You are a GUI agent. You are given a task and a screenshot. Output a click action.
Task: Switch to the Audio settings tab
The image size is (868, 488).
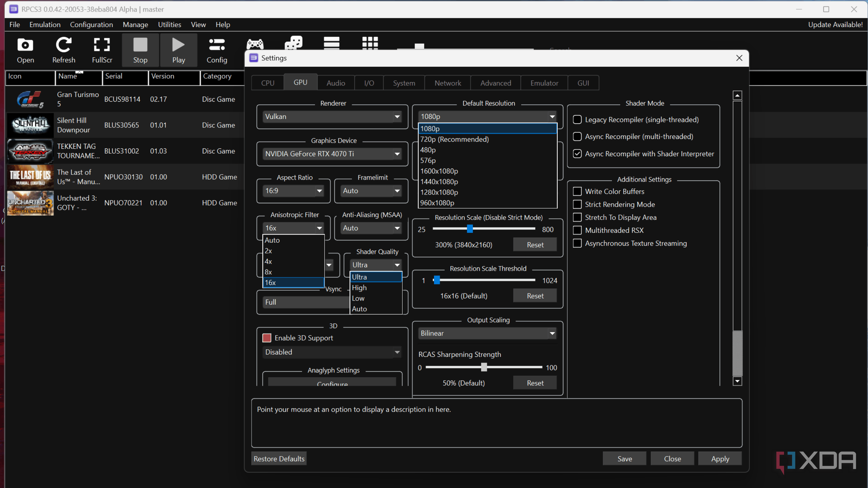click(x=336, y=83)
